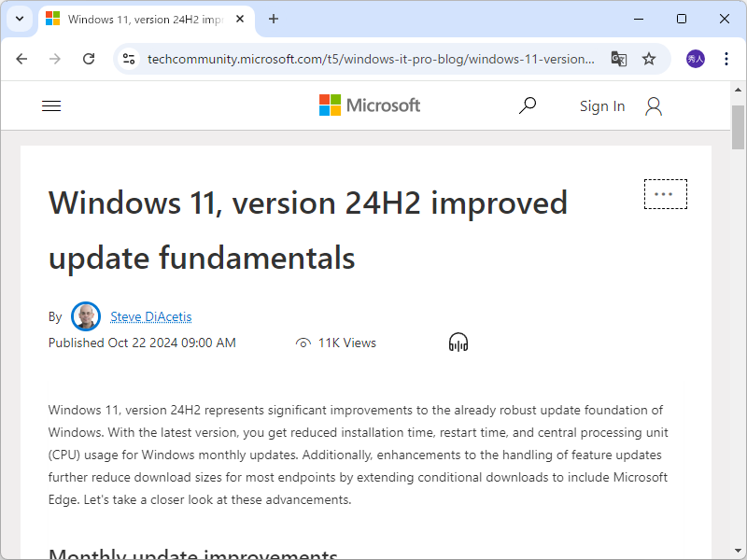Open the hamburger navigation menu
The height and width of the screenshot is (560, 747).
tap(51, 105)
